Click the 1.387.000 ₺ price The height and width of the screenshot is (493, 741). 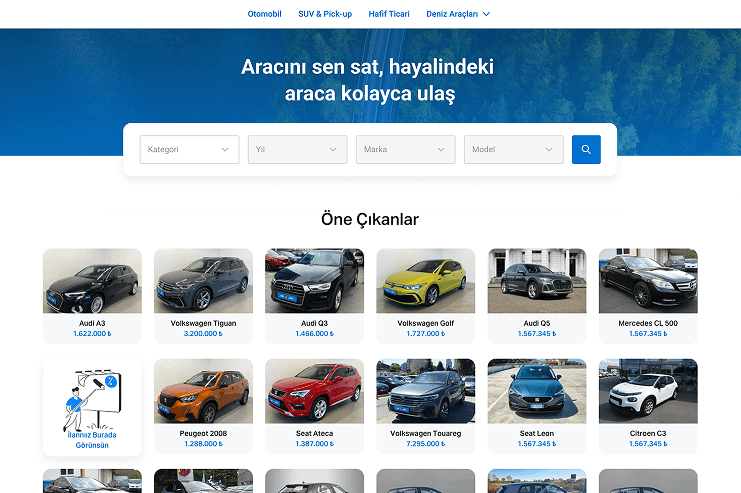coord(315,444)
